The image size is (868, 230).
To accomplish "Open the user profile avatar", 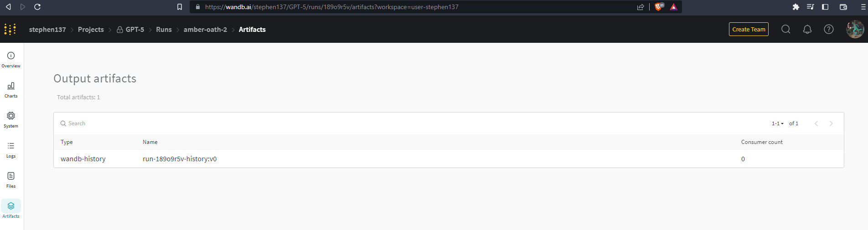I will [855, 29].
